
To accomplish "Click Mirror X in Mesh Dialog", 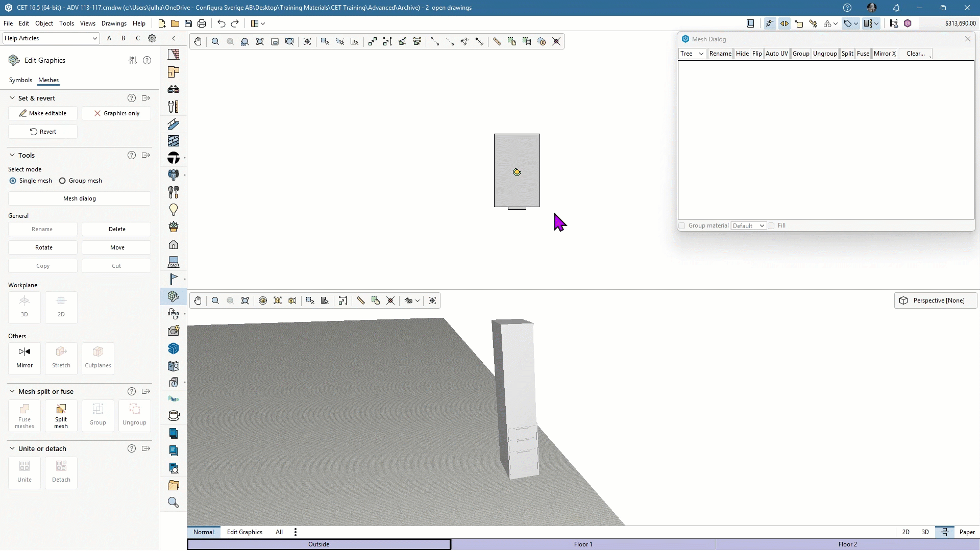I will 885,54.
